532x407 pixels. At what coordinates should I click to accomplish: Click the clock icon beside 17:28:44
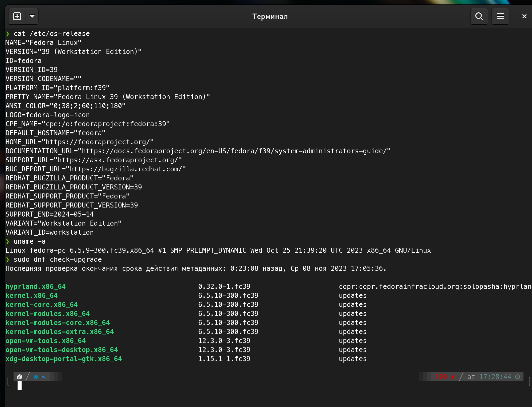[x=517, y=377]
